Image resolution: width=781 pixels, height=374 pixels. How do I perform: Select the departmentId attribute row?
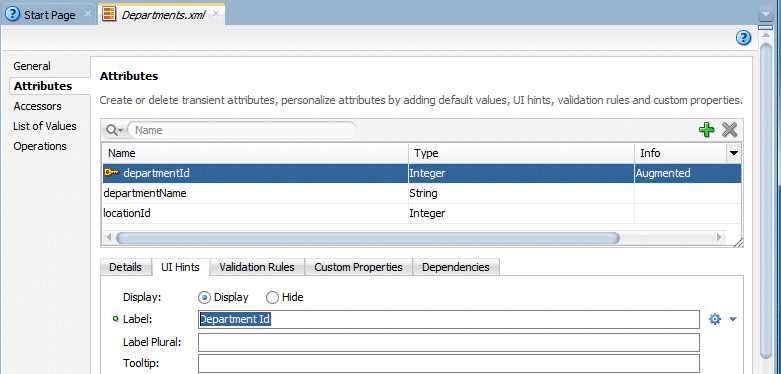click(x=422, y=173)
